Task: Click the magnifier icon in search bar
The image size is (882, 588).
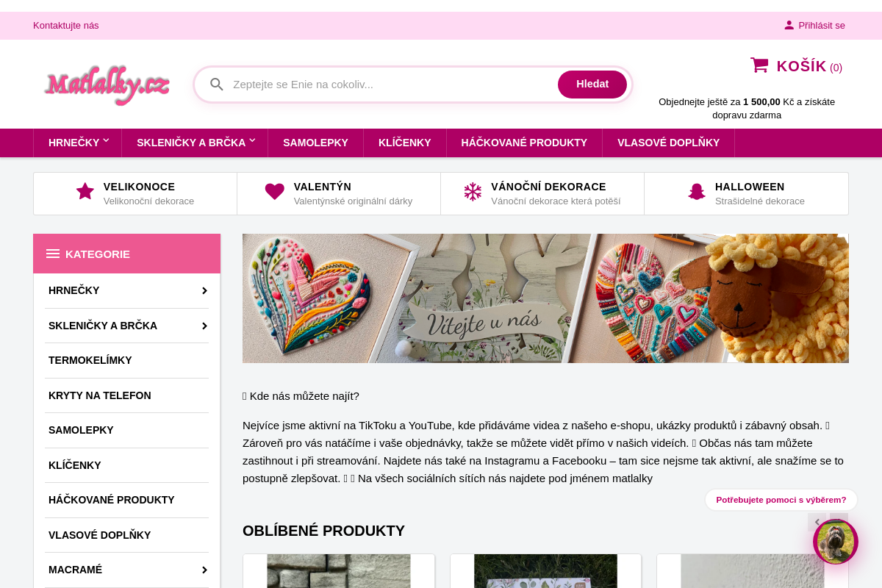Action: (217, 85)
